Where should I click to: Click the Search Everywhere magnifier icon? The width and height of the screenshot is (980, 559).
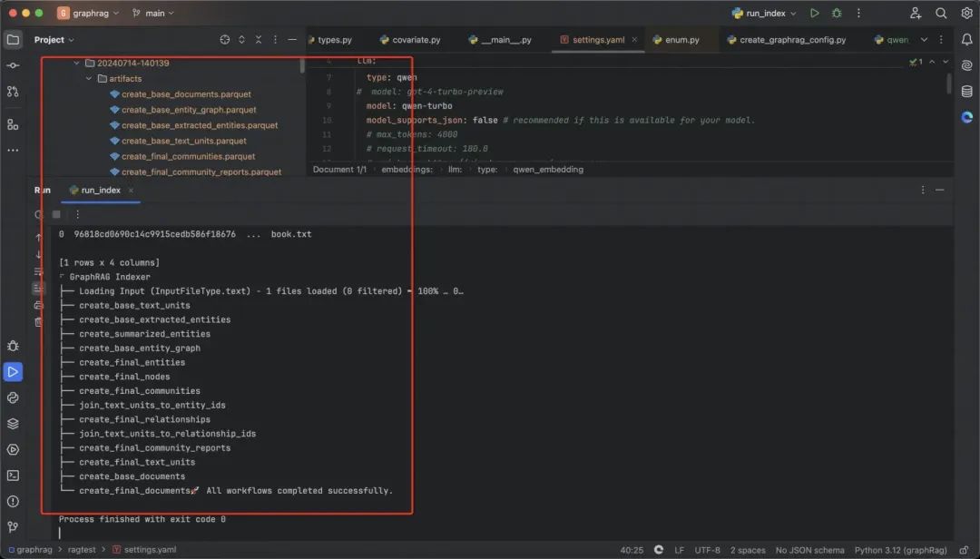941,14
